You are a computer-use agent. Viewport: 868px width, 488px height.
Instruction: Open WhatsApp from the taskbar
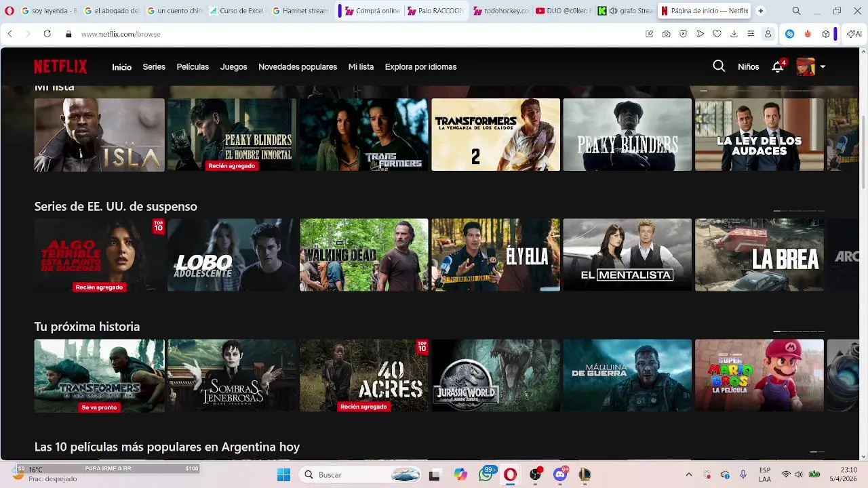[x=486, y=474]
